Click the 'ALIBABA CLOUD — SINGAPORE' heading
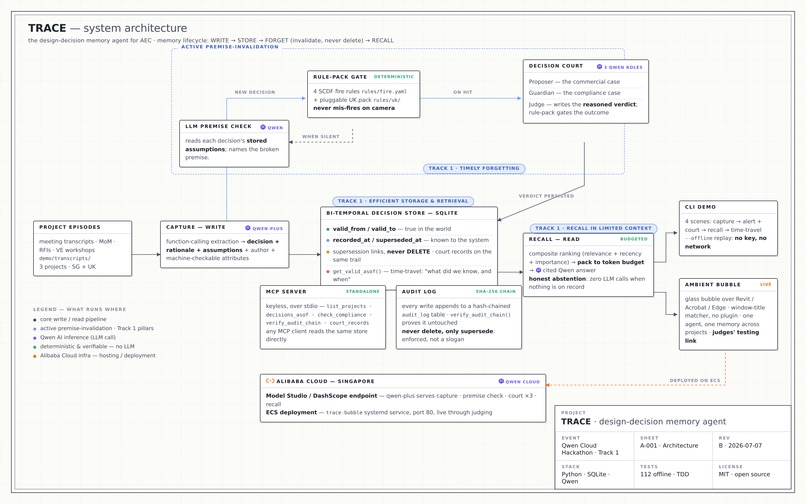The height and width of the screenshot is (504, 806). [325, 382]
